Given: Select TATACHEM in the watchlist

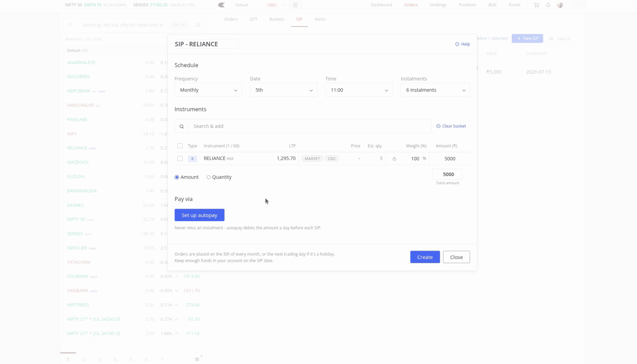Looking at the screenshot, I should coord(79,262).
